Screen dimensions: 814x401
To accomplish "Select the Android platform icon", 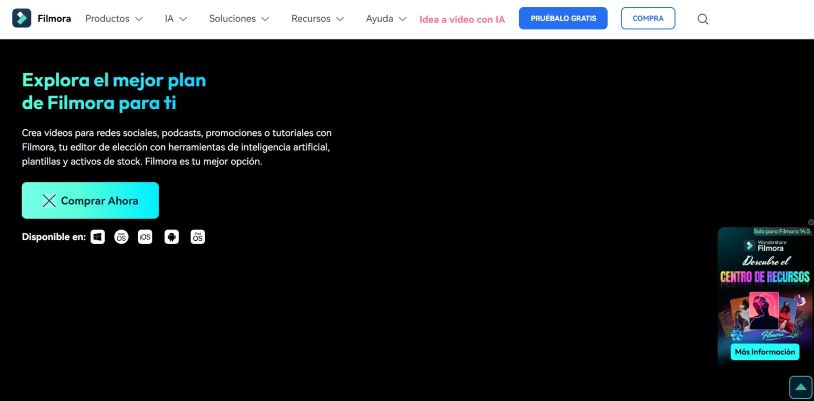I will coord(171,237).
